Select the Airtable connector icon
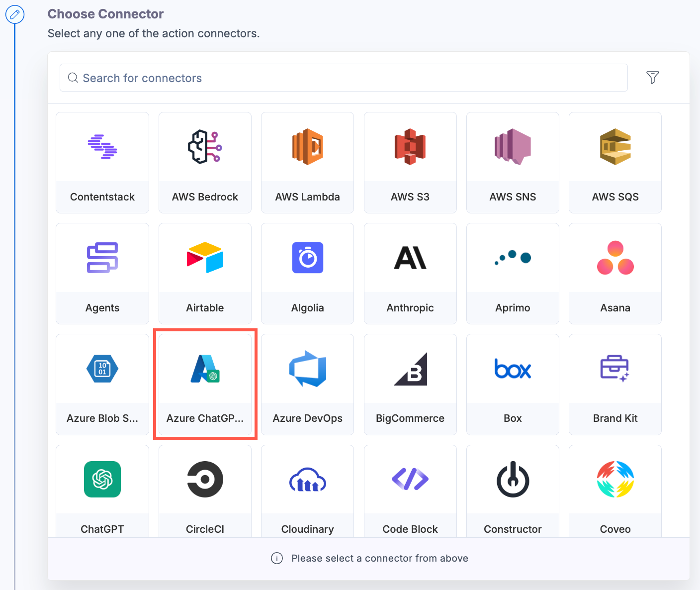Image resolution: width=700 pixels, height=590 pixels. click(x=205, y=258)
